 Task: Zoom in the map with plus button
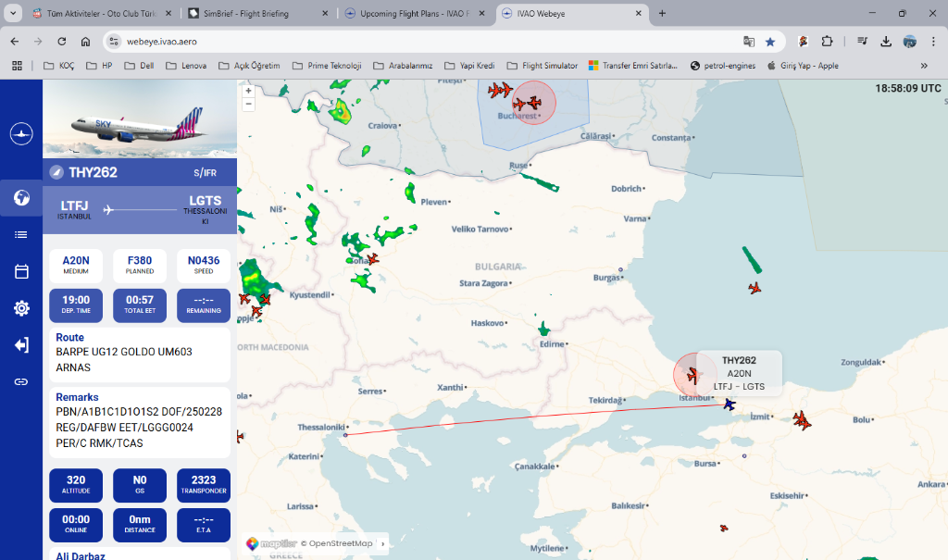[248, 91]
